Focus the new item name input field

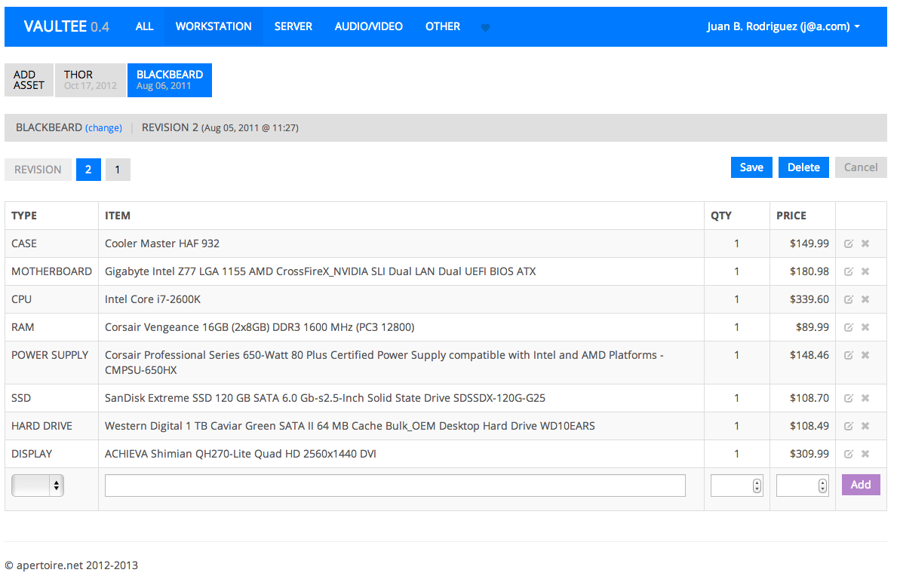point(395,485)
